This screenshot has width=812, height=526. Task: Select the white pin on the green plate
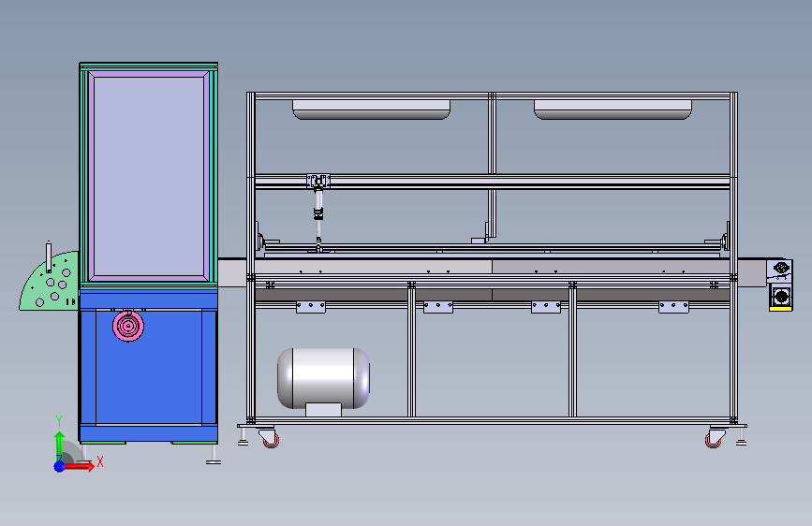coord(49,256)
